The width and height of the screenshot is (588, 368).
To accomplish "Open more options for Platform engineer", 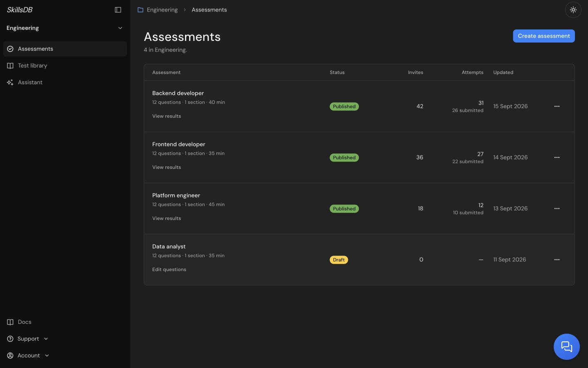I will click(557, 209).
